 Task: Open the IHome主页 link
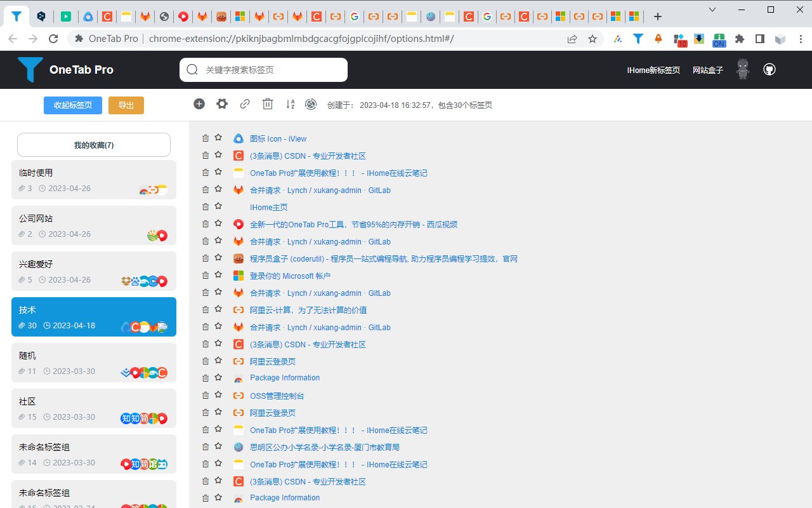coord(269,207)
